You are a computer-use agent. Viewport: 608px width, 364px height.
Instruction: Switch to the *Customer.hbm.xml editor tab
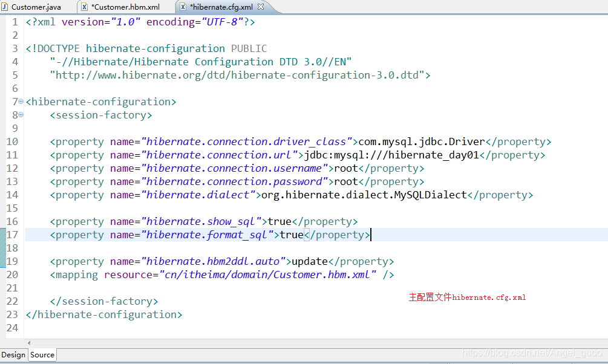125,7
